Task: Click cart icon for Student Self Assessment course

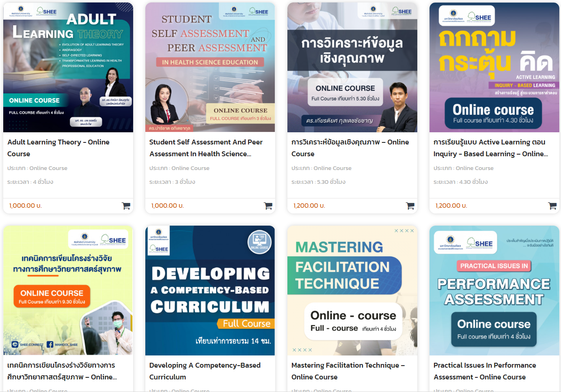Action: pos(268,206)
